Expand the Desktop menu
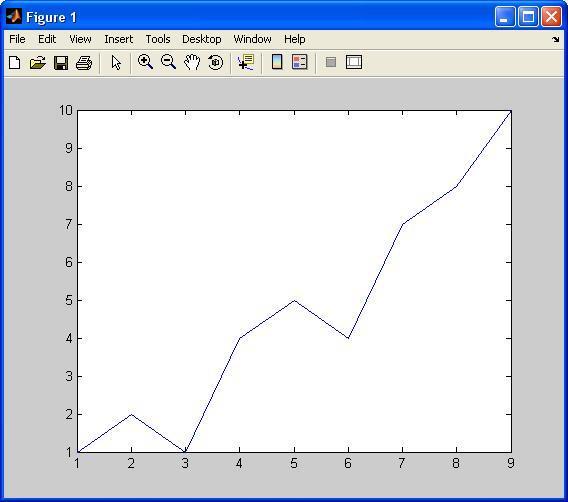 coord(201,39)
